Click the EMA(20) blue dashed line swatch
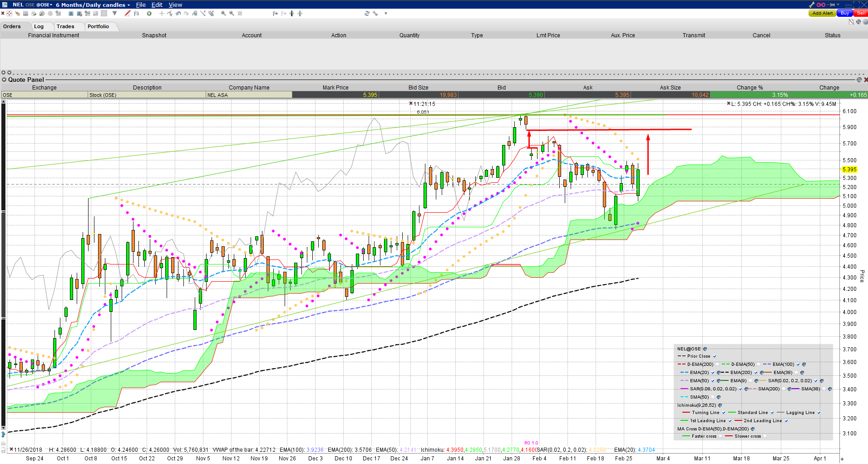Screen dimensions: 868x464 coord(683,373)
